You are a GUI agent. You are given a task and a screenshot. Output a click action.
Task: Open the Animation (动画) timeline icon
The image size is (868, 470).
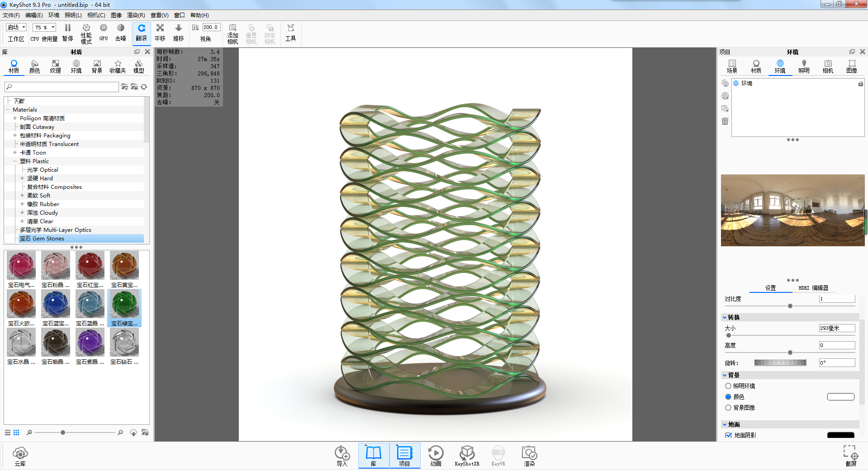click(x=436, y=456)
